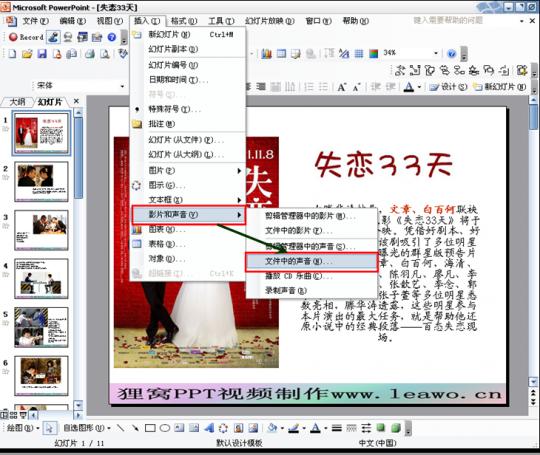Select the Oval drawing tool
This screenshot has width=540, height=455.
pyautogui.click(x=165, y=428)
